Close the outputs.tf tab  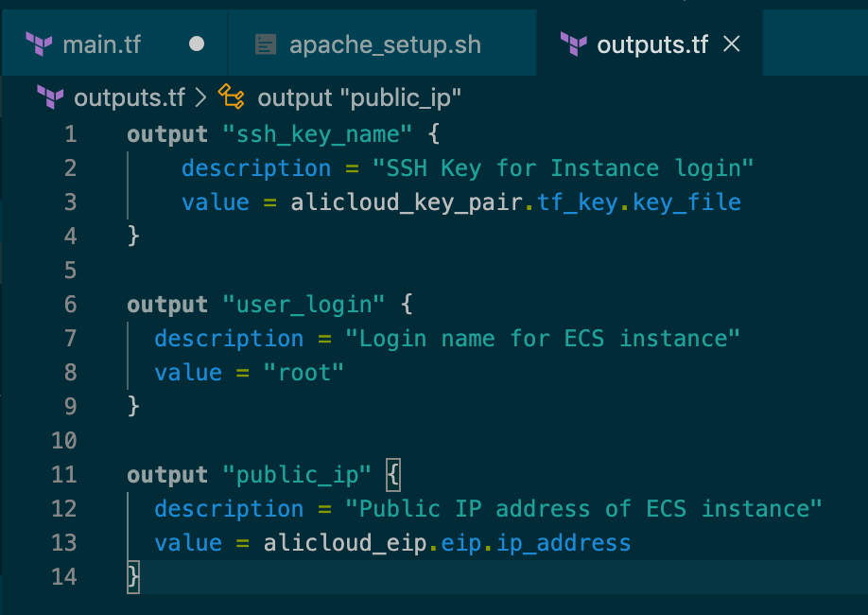point(731,44)
